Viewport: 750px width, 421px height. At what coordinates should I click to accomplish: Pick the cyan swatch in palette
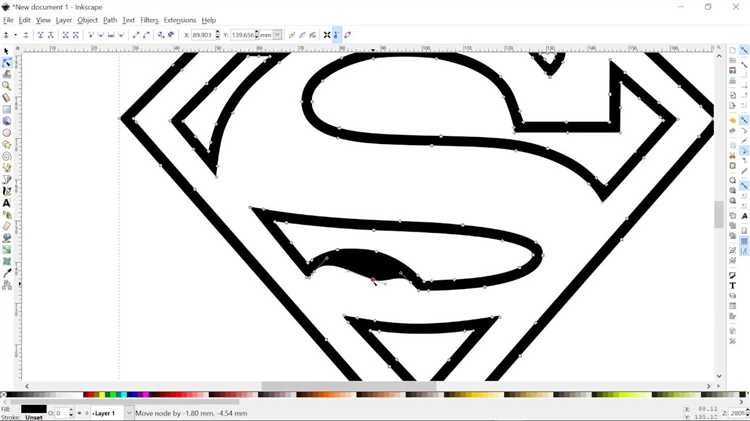pos(123,395)
